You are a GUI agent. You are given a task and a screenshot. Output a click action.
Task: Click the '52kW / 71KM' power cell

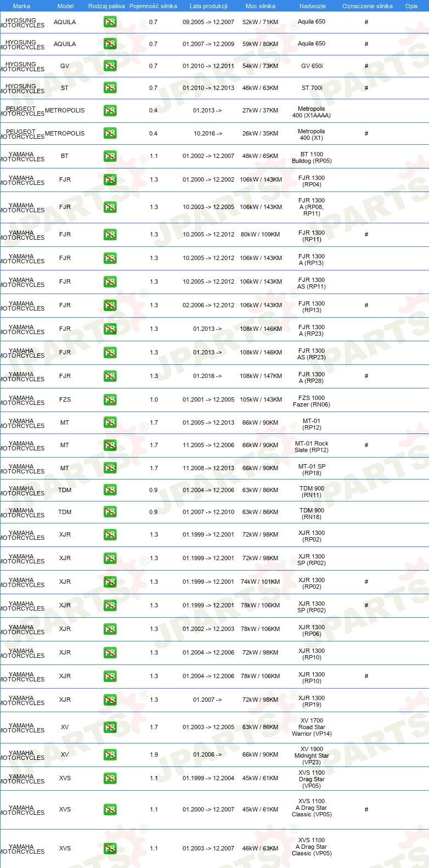tap(261, 22)
